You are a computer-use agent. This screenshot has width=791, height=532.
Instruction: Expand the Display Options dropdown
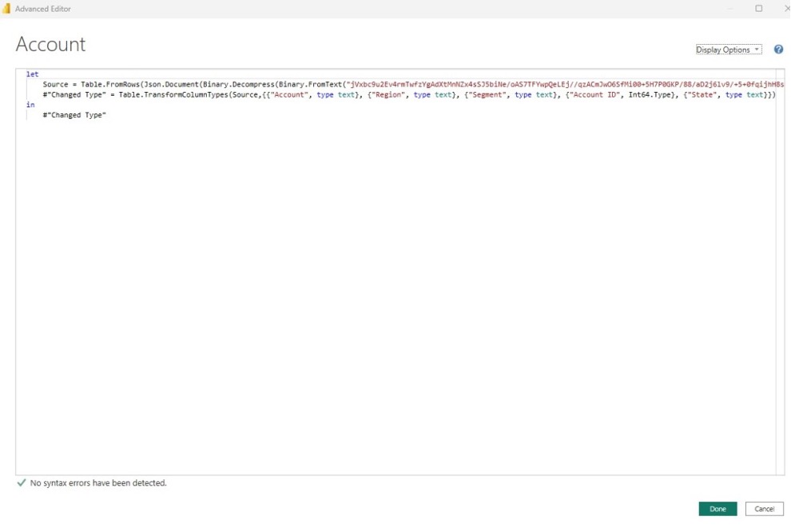[729, 50]
